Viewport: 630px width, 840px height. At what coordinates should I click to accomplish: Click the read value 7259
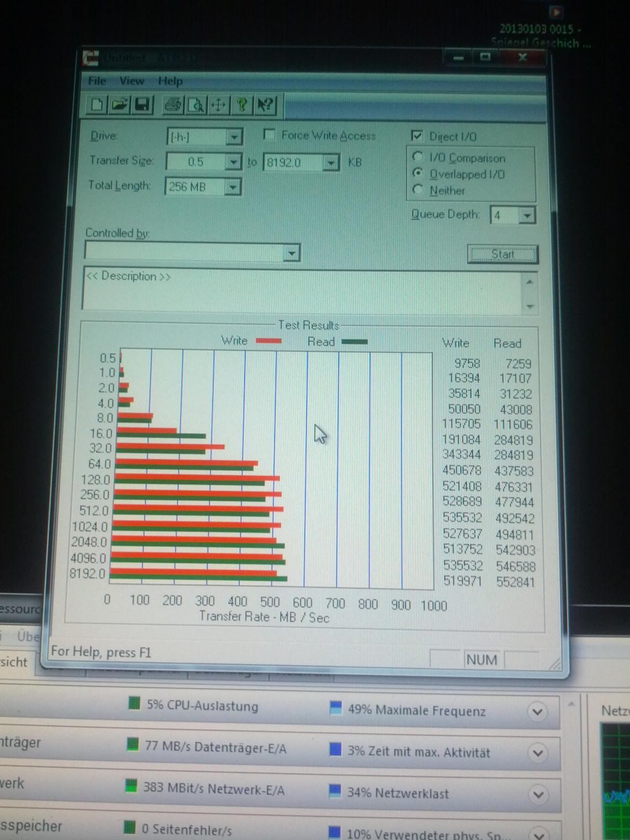518,364
